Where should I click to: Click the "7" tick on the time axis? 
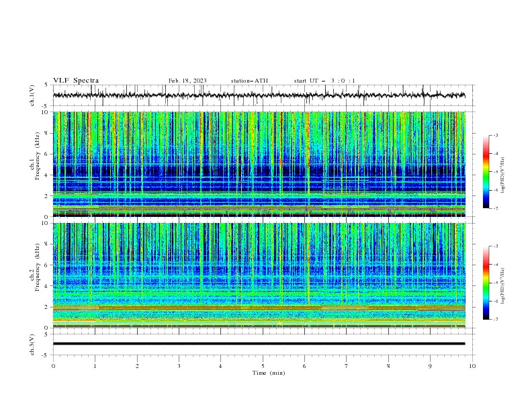tap(347, 366)
